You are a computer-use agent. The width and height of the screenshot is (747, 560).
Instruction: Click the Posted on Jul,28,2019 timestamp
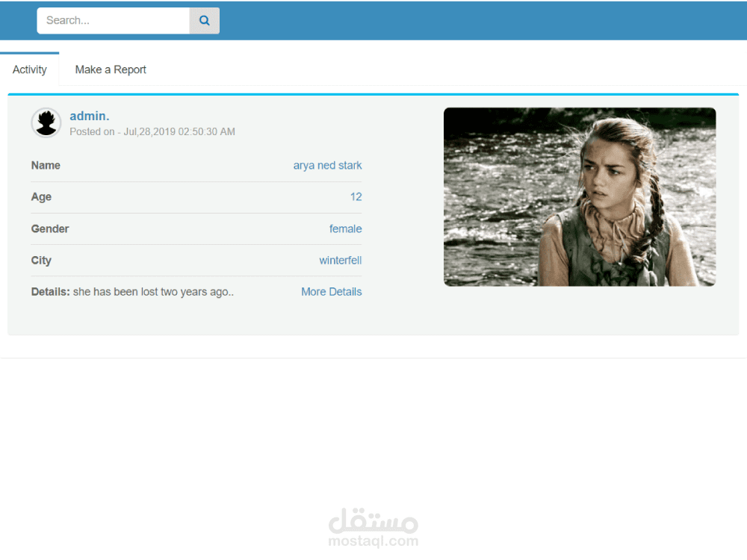(152, 131)
